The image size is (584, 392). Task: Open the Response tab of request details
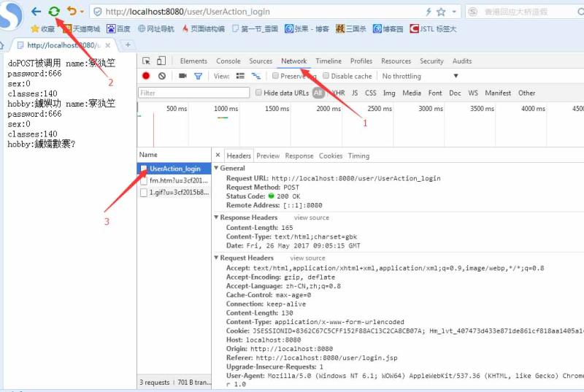point(299,156)
